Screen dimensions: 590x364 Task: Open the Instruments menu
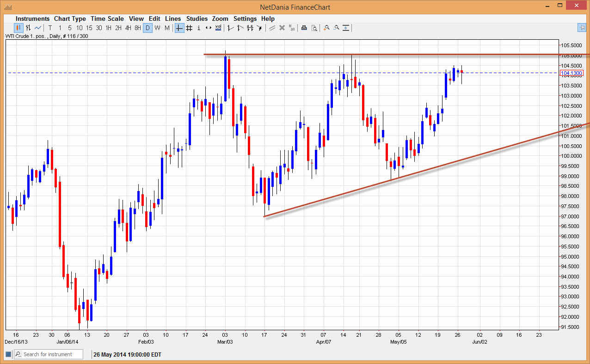point(32,19)
